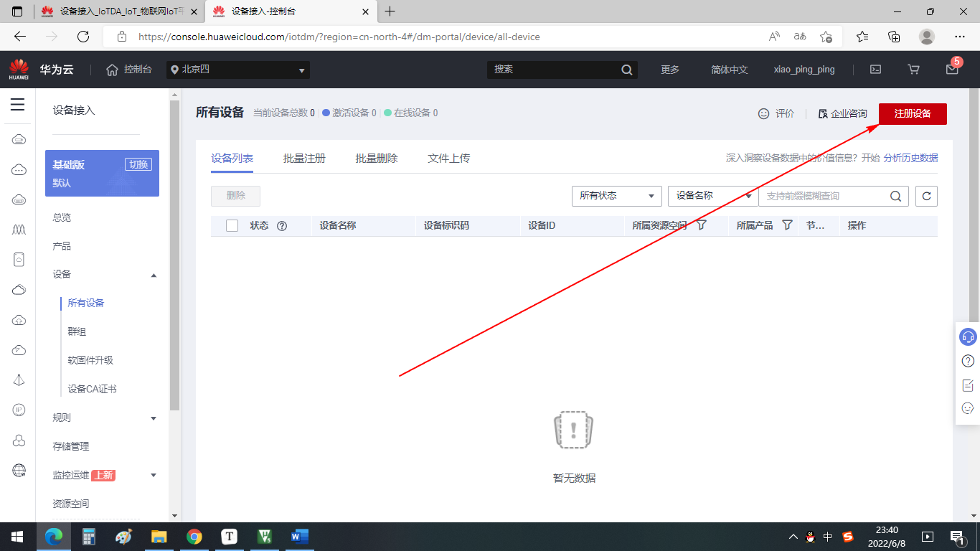The image size is (980, 551).
Task: Refresh the device list with the reload icon
Action: (x=927, y=196)
